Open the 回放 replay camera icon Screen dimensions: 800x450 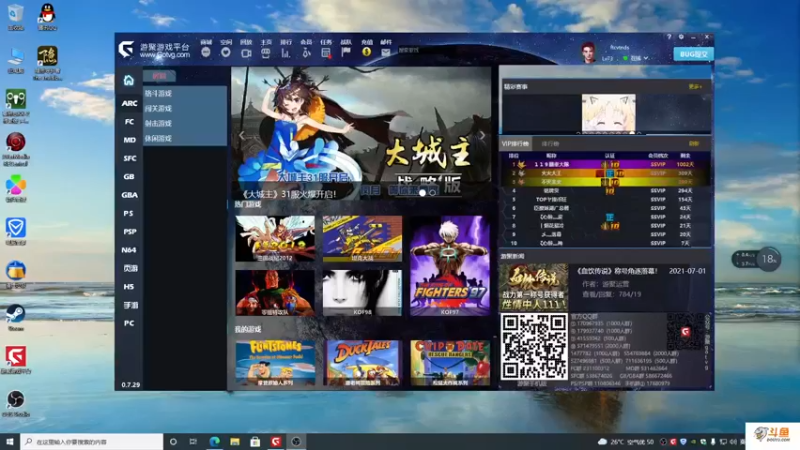(246, 53)
